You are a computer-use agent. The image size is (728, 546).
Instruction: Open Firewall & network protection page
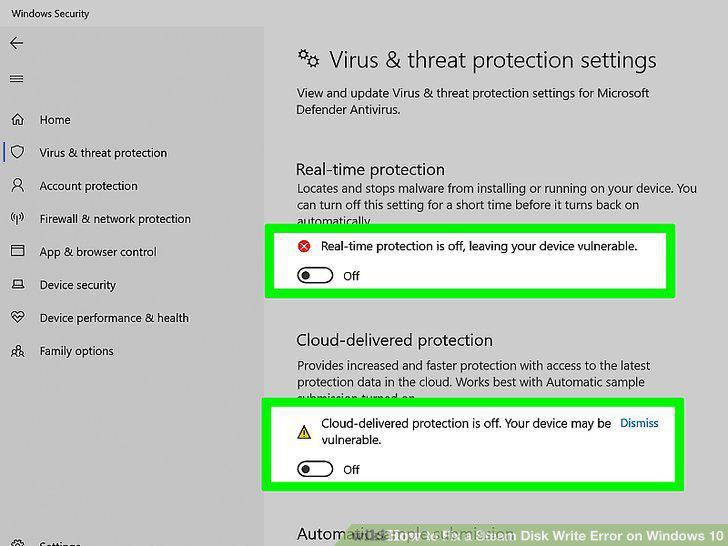[115, 219]
